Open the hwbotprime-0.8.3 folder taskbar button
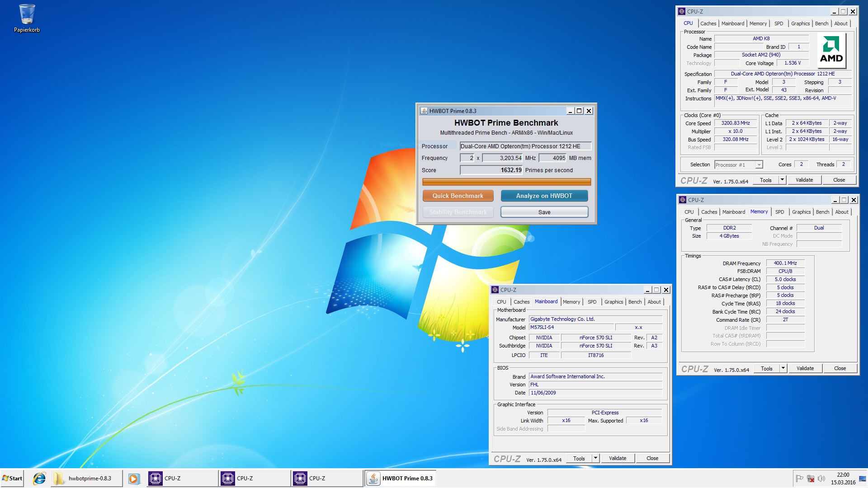Image resolution: width=868 pixels, height=488 pixels. tap(86, 479)
